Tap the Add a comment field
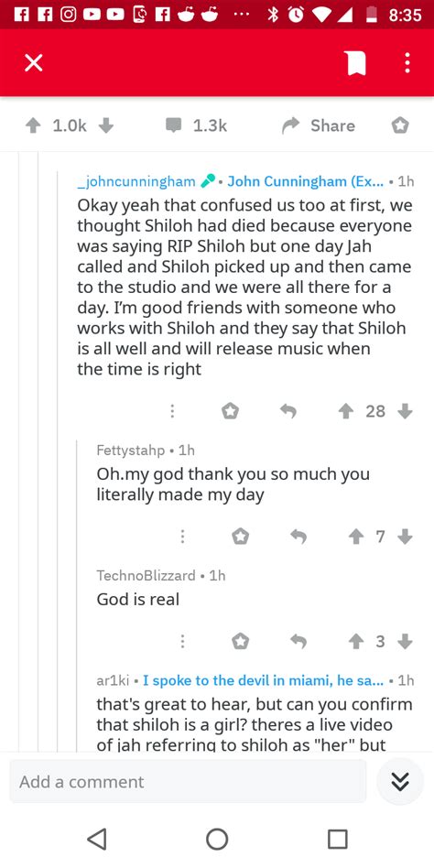The height and width of the screenshot is (868, 434). click(x=188, y=781)
